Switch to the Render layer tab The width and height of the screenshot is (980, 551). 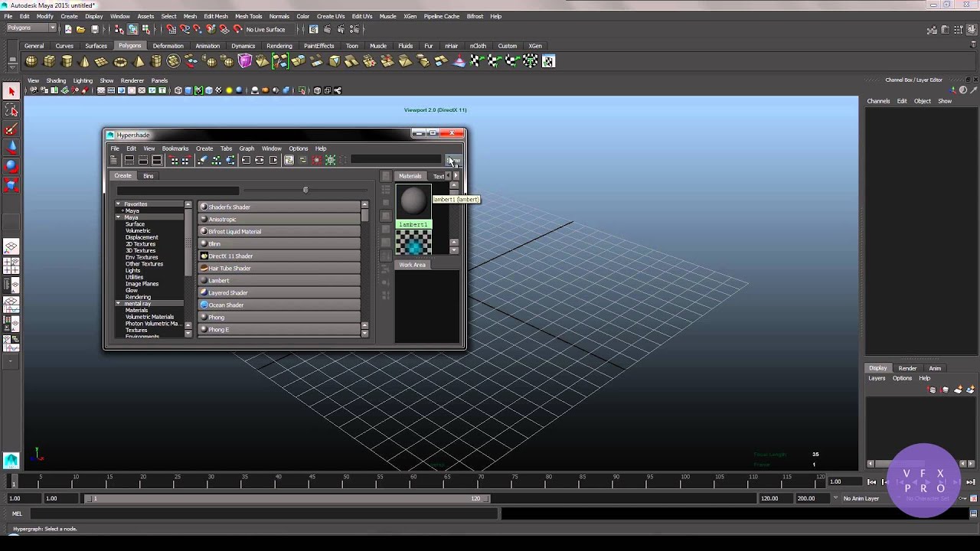907,368
